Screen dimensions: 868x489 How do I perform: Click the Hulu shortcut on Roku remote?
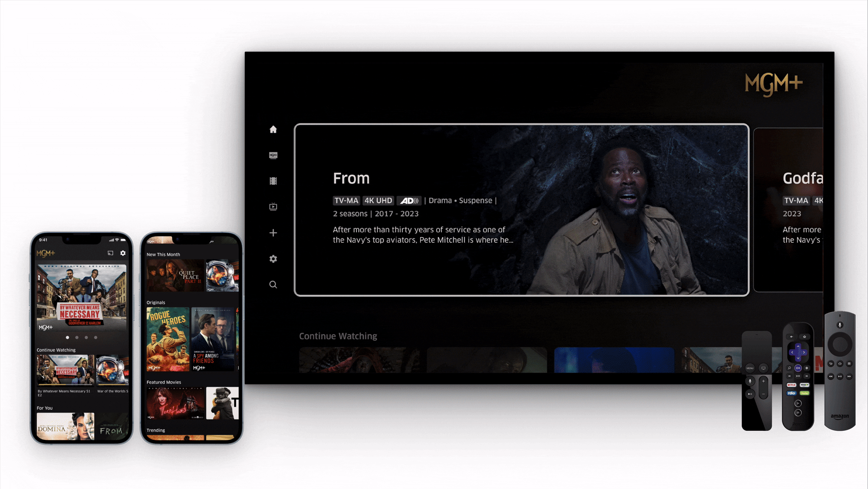[x=805, y=393]
